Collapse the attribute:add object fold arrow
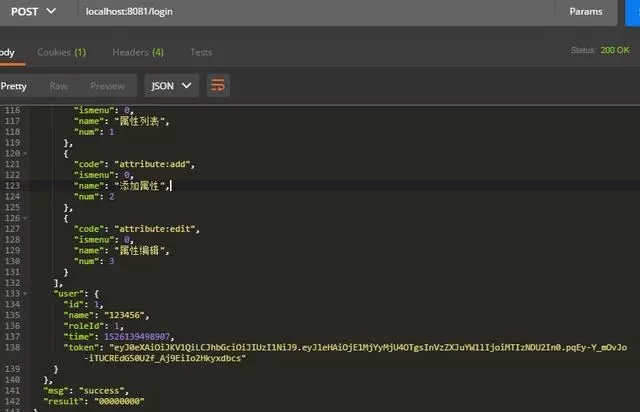640x412 pixels. 25,154
